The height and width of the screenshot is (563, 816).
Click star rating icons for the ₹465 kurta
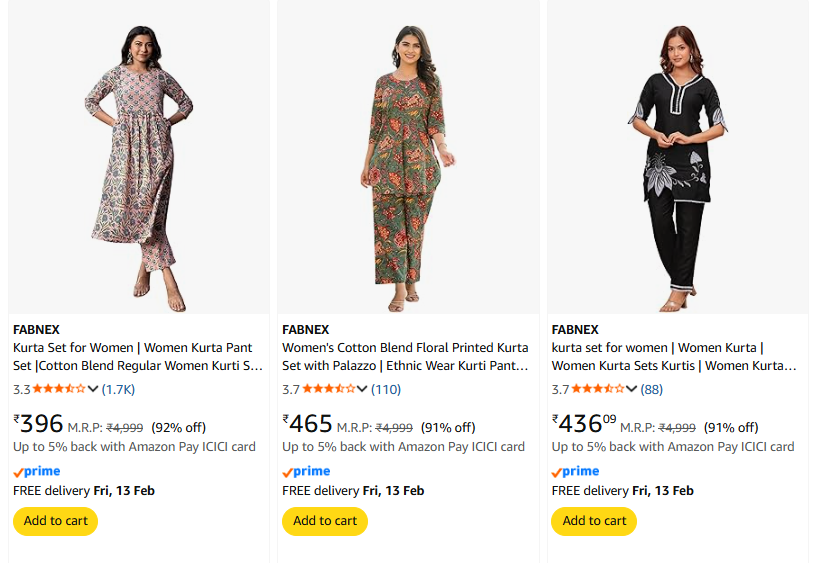click(x=329, y=389)
